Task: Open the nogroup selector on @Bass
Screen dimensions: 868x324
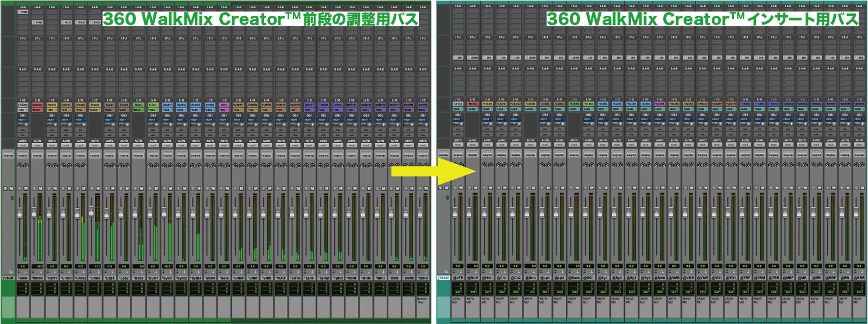Action: [x=573, y=155]
